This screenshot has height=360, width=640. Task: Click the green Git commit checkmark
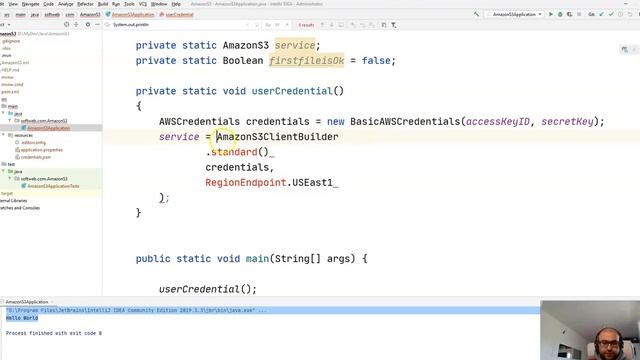[x=611, y=14]
